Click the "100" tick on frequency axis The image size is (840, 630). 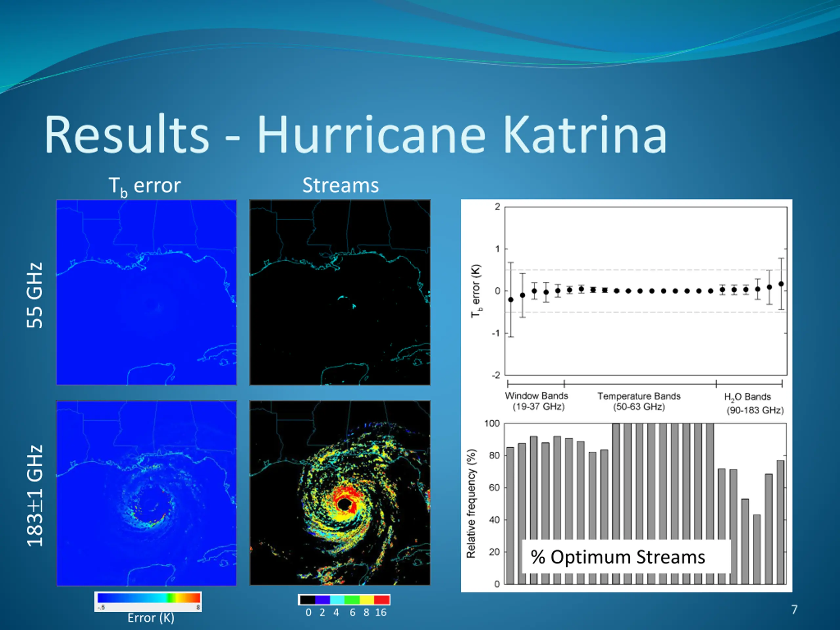(x=492, y=423)
